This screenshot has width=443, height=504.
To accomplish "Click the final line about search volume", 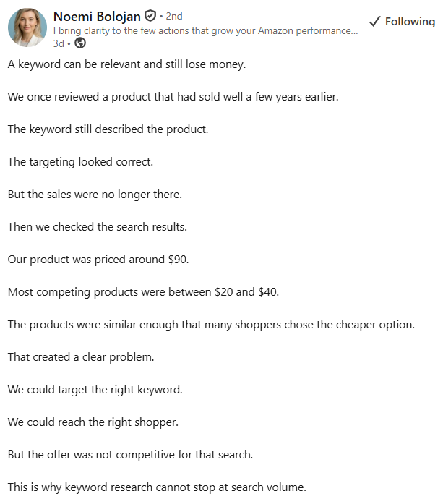I will coord(157,487).
